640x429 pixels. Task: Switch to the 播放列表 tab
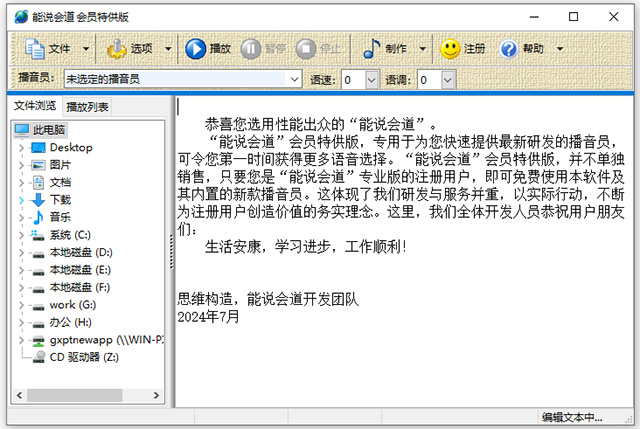point(87,107)
